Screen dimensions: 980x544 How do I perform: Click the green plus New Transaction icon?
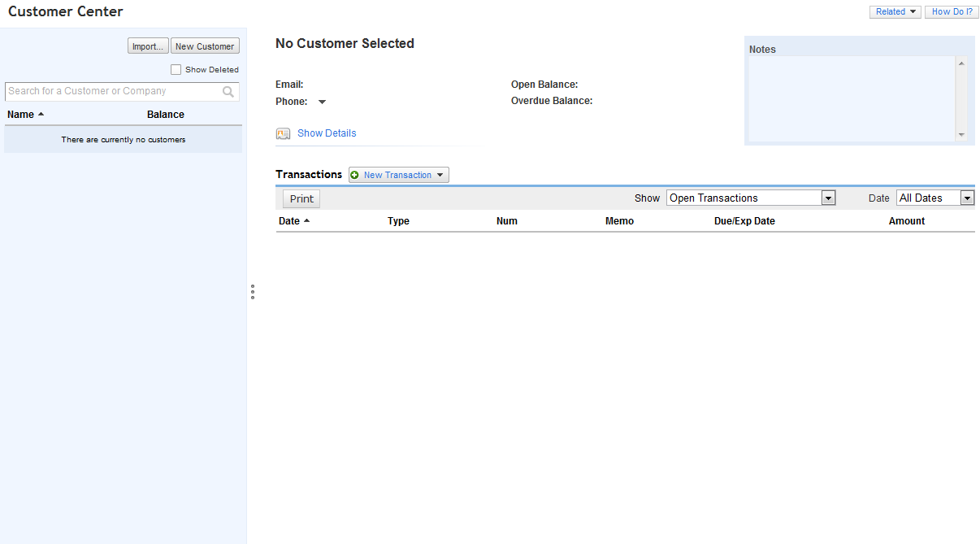click(355, 175)
